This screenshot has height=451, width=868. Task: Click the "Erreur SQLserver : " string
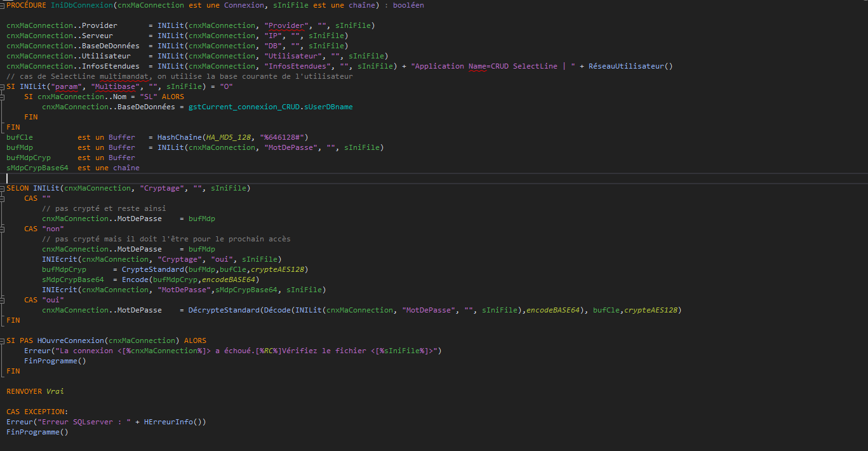[84, 422]
